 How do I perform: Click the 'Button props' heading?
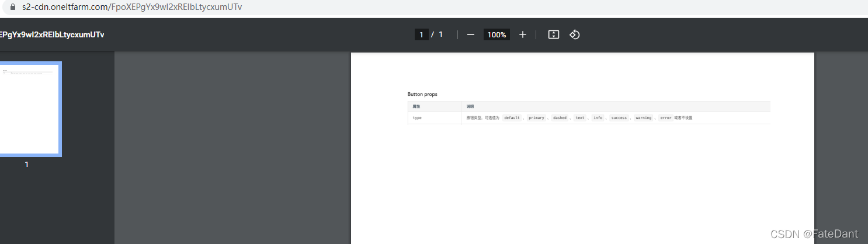click(x=422, y=94)
